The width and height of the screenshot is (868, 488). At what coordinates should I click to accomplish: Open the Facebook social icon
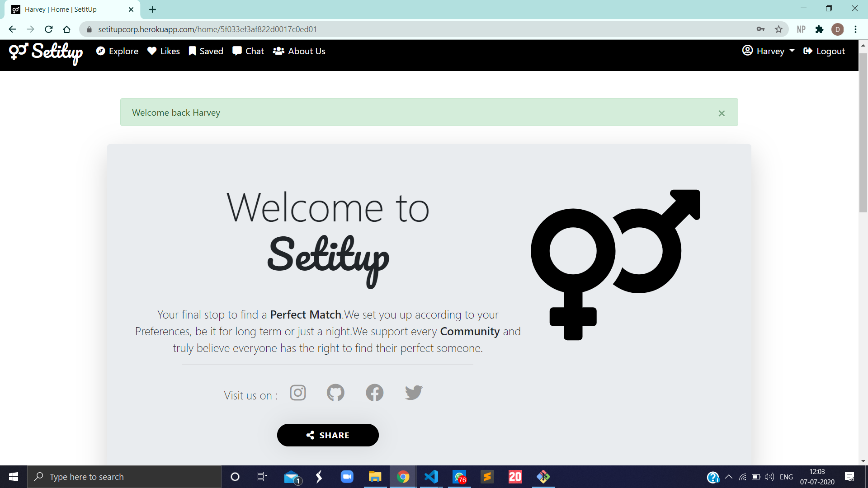pyautogui.click(x=374, y=393)
